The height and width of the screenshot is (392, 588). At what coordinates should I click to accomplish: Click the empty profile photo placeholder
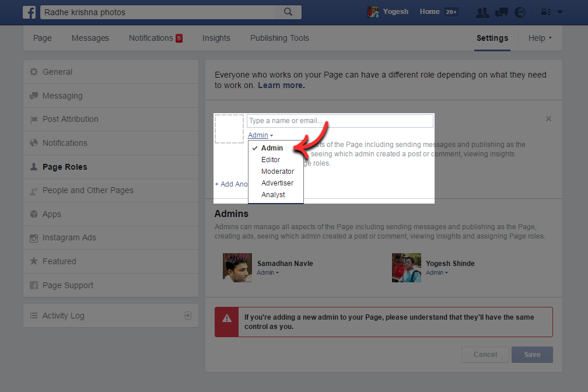click(x=229, y=129)
